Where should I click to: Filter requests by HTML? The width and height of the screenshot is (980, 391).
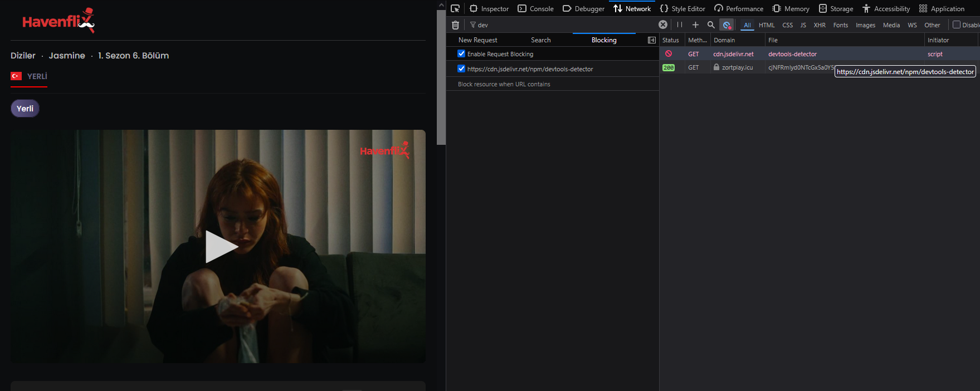767,25
